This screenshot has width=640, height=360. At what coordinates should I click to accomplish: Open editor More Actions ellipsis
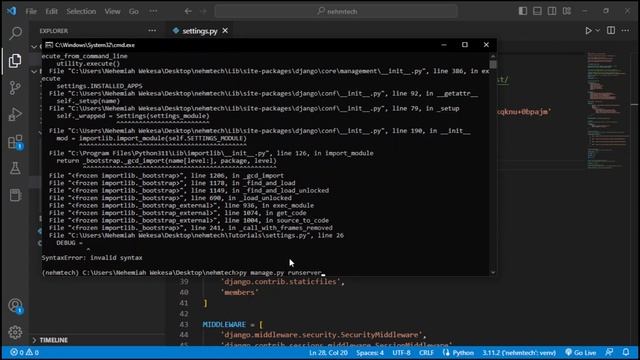pos(625,31)
